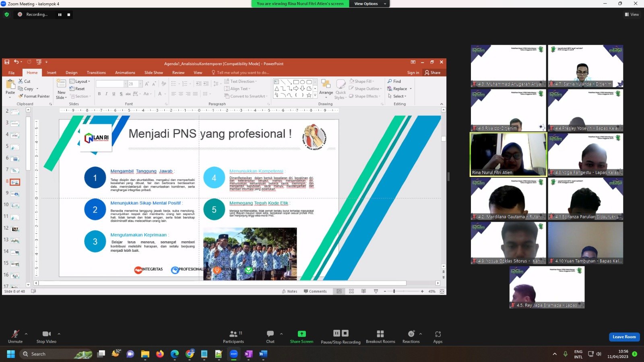Click the Leave Room button
The image size is (644, 362).
pyautogui.click(x=624, y=337)
